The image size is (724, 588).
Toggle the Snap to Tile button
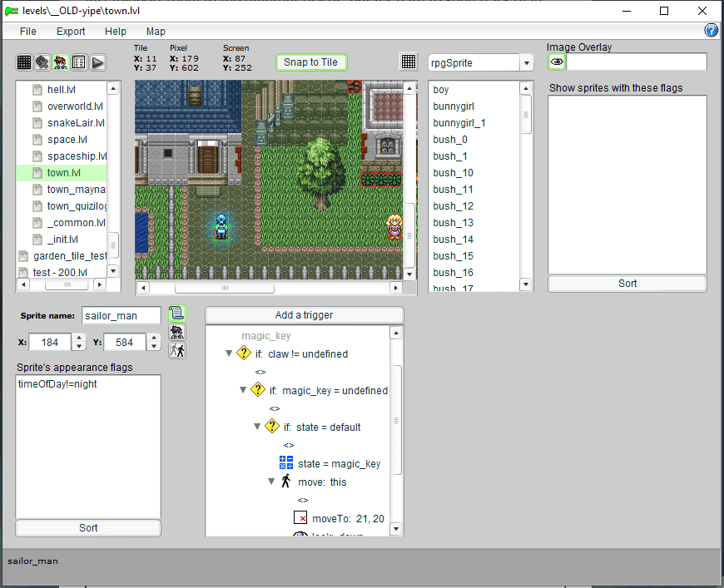click(x=310, y=62)
